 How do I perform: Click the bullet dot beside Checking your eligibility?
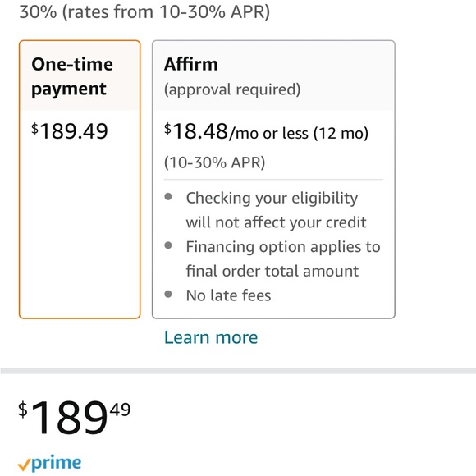click(168, 197)
